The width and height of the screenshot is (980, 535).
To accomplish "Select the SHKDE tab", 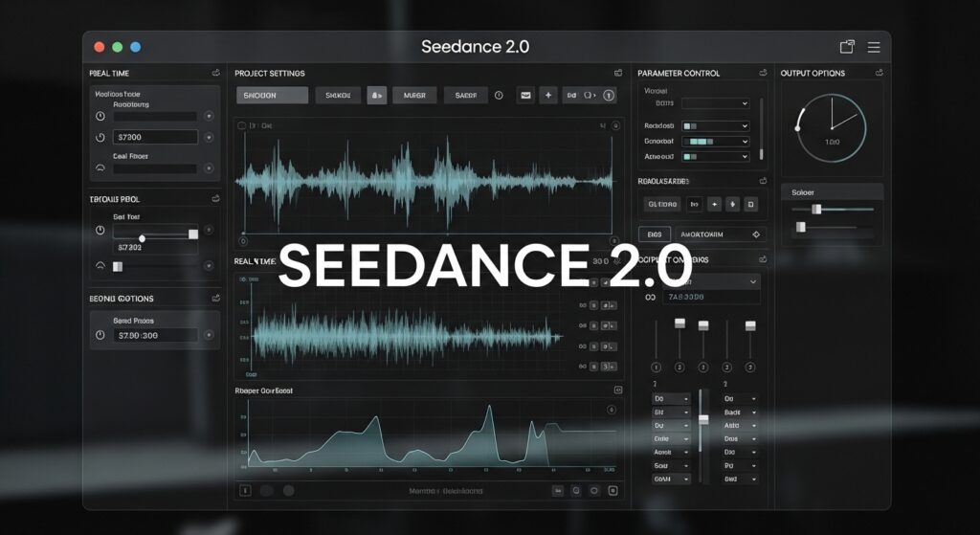I will [x=338, y=96].
